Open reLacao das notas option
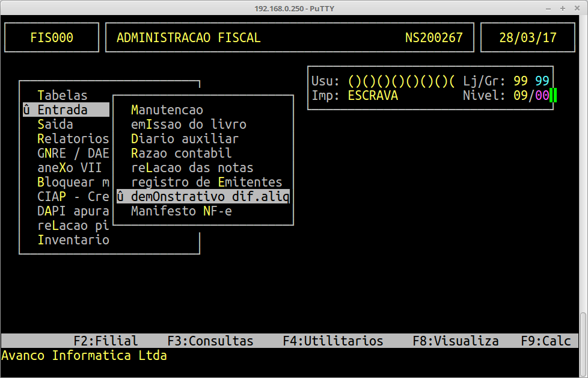 (x=192, y=168)
